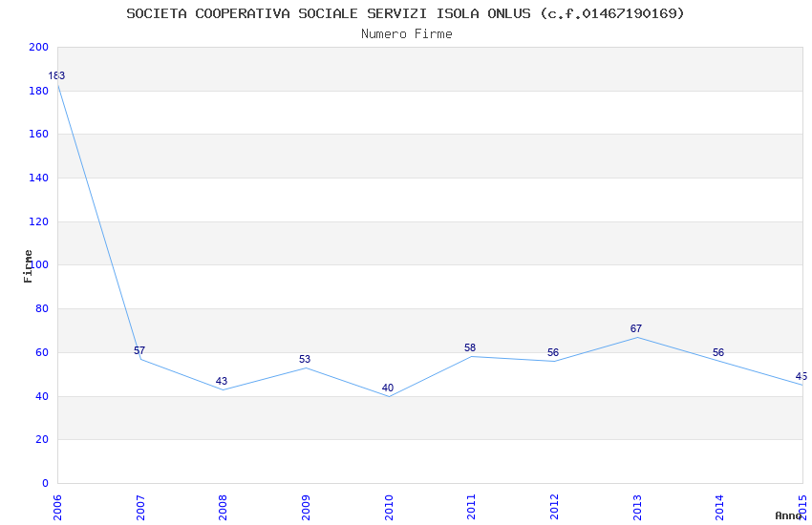Click the x-axis year label 2011
Image resolution: width=812 pixels, height=525 pixels.
[471, 508]
